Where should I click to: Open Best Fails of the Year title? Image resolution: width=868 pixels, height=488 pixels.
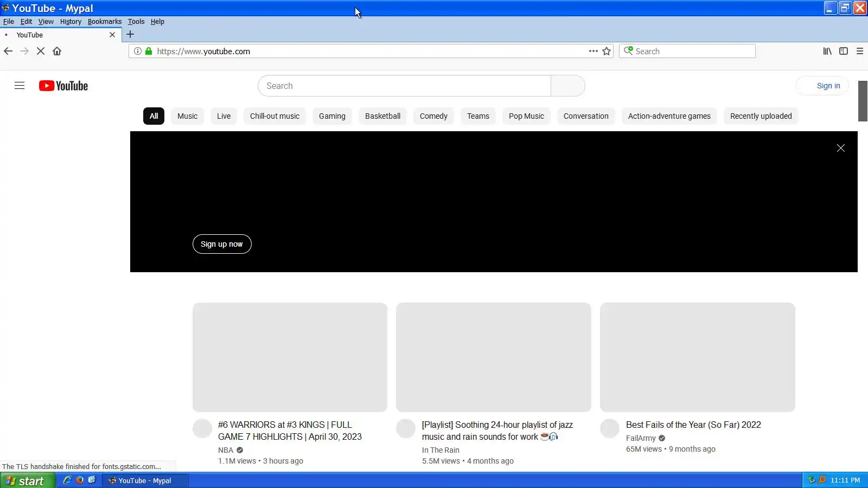pos(693,425)
